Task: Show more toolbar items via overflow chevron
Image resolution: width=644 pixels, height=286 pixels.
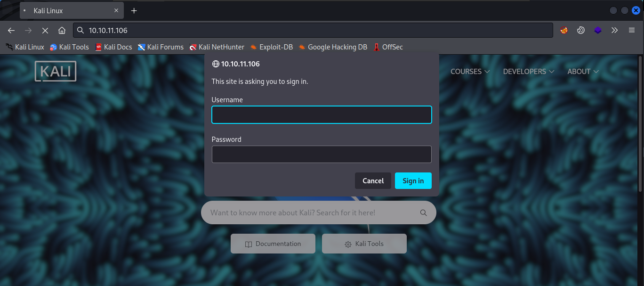Action: click(614, 30)
